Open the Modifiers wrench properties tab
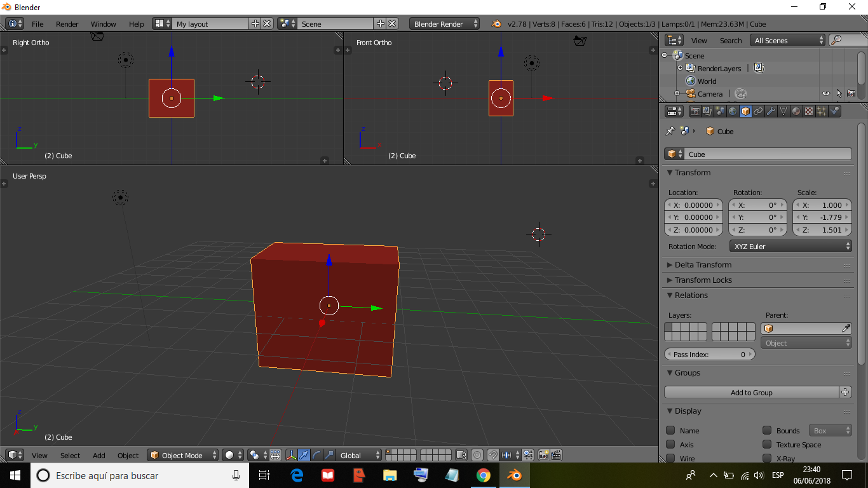This screenshot has height=488, width=868. pyautogui.click(x=771, y=111)
